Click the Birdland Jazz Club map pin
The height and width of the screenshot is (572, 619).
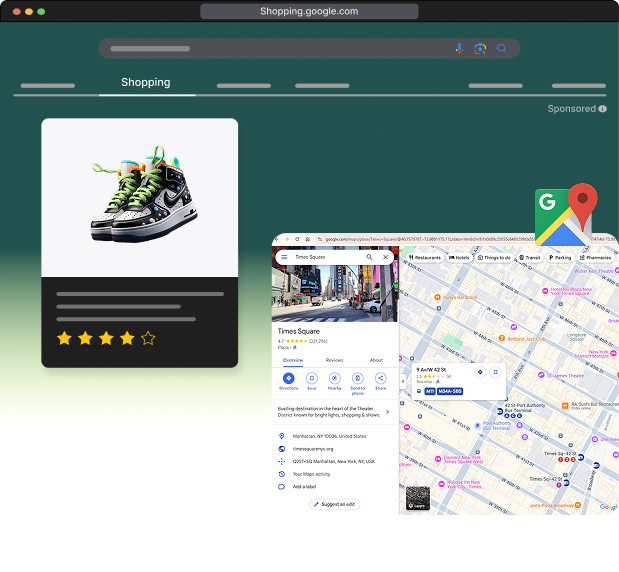[501, 338]
